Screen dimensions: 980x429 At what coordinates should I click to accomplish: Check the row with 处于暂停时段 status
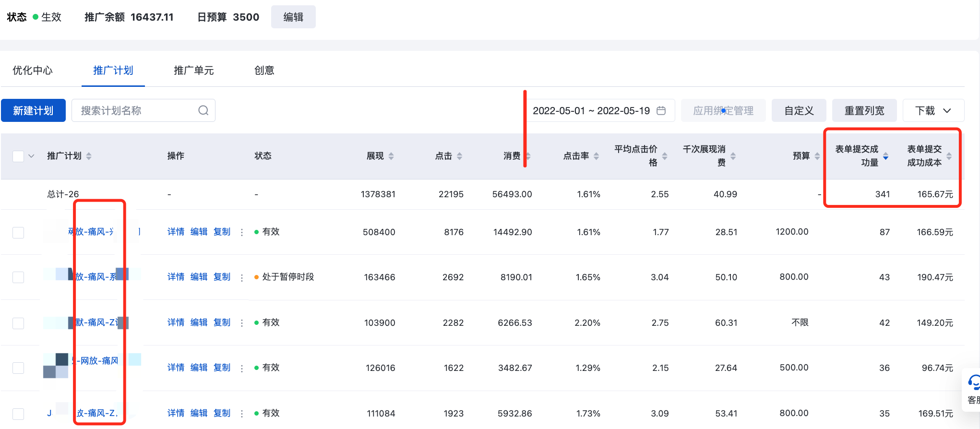pyautogui.click(x=18, y=277)
